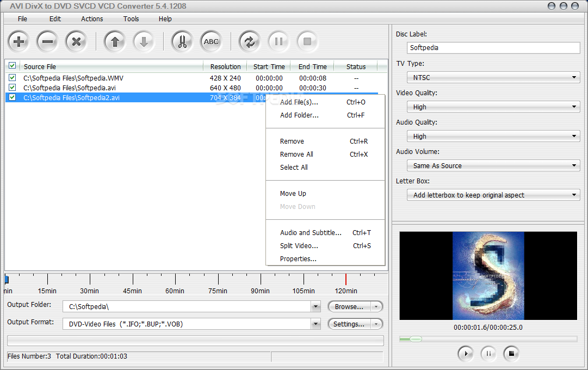Viewport: 588px width, 370px height.
Task: Select the Softpedia.WMV file row
Action: coord(191,78)
